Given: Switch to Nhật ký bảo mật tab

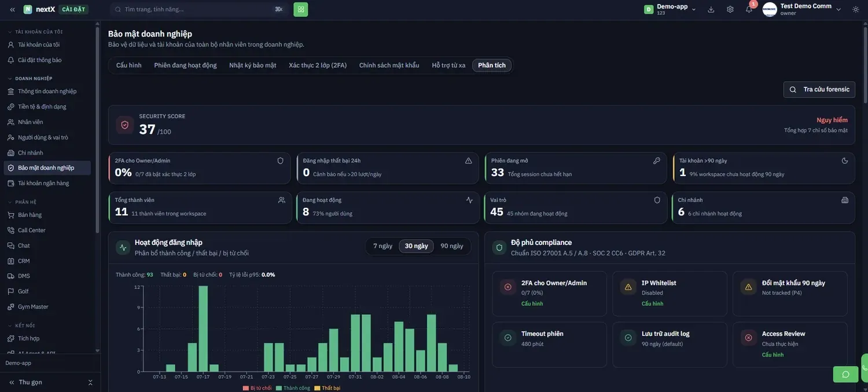Looking at the screenshot, I should 253,65.
